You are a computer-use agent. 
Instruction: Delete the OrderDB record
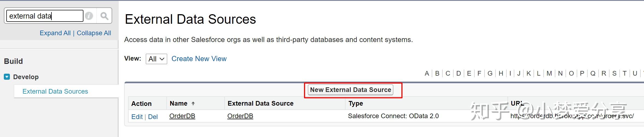pos(153,117)
